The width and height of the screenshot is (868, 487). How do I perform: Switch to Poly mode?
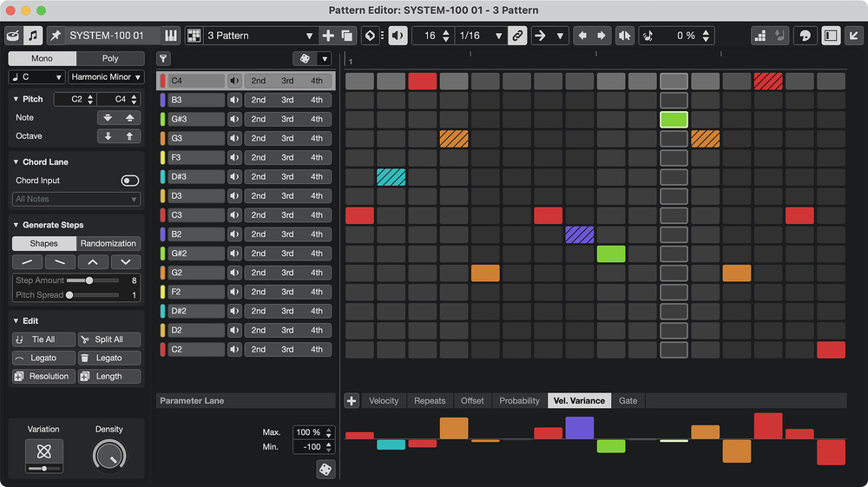click(110, 58)
